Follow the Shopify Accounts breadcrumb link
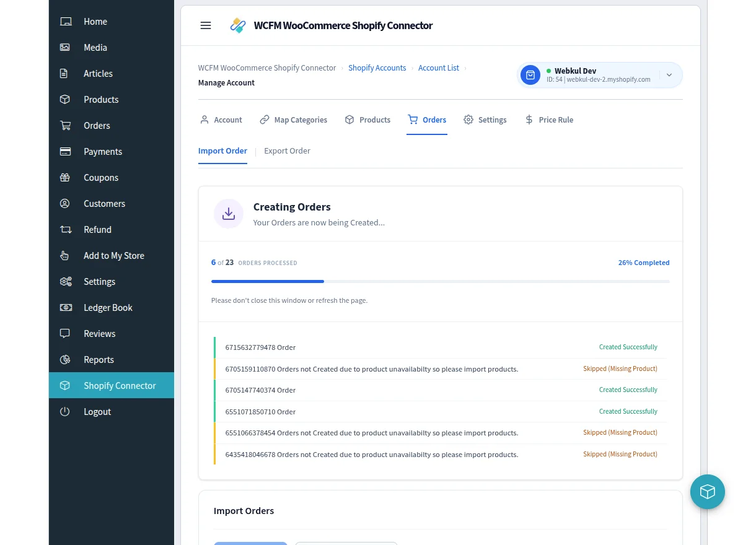 tap(377, 68)
